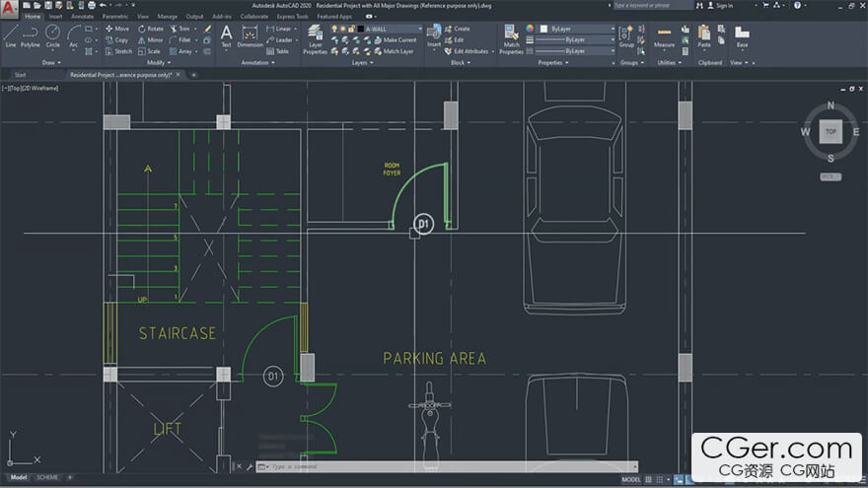
Task: Click the keyword search field
Action: tap(652, 6)
